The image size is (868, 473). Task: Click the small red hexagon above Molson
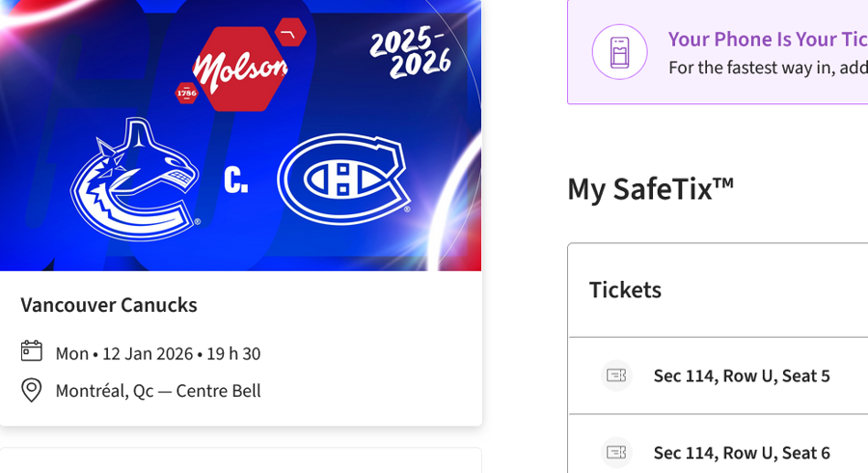click(289, 33)
